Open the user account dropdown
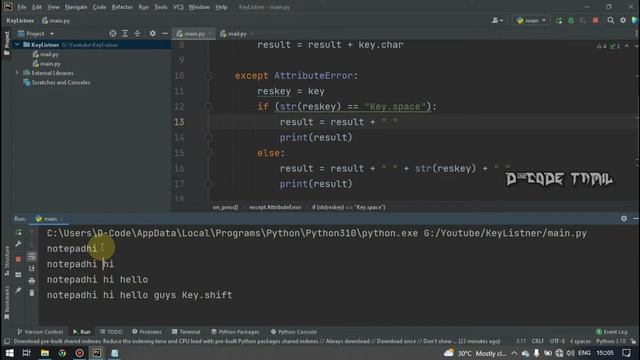 point(497,20)
